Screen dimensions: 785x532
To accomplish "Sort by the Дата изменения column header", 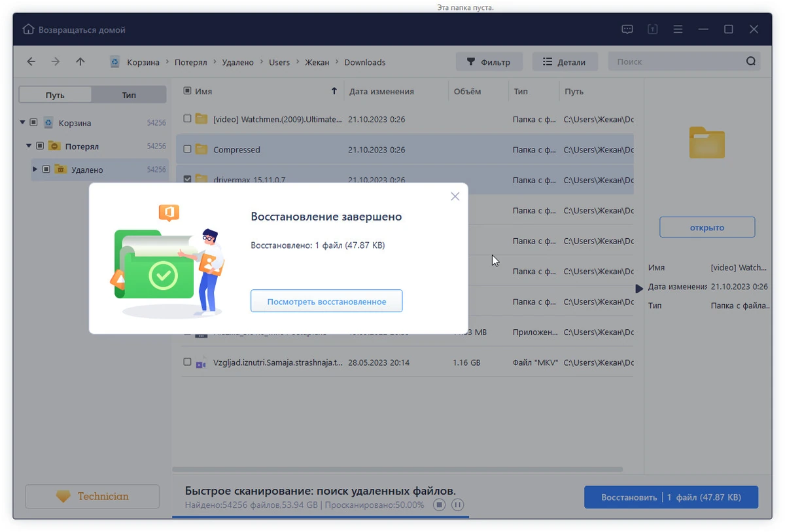I will tap(381, 92).
